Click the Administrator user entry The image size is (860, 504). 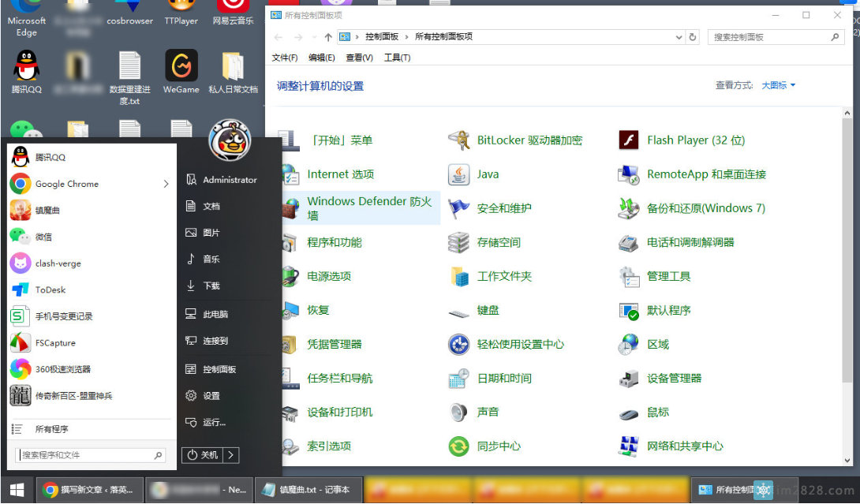[x=229, y=180]
